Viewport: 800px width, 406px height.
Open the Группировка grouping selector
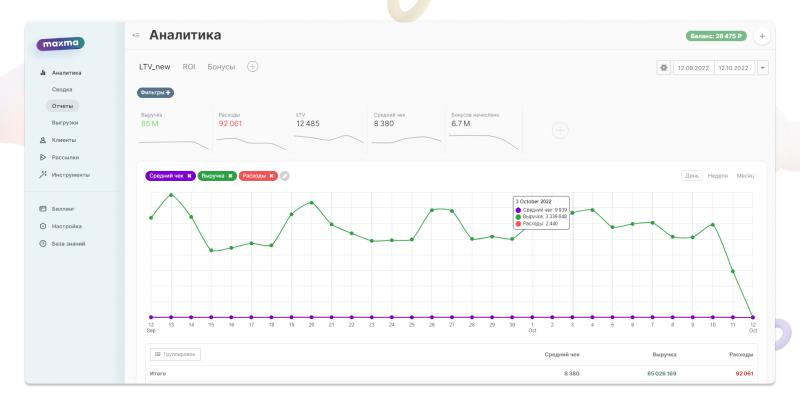(x=175, y=353)
